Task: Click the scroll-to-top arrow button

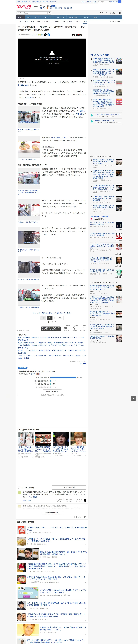Action: [x=133, y=398]
